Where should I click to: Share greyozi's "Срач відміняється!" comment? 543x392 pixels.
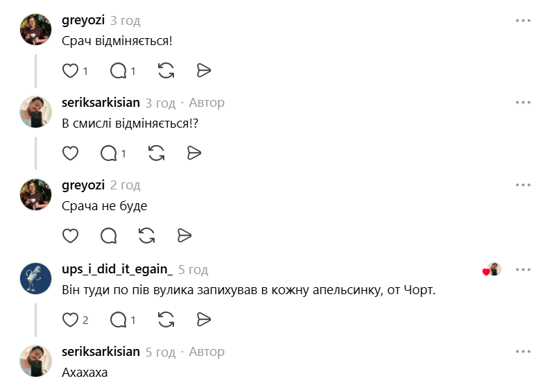(x=203, y=71)
